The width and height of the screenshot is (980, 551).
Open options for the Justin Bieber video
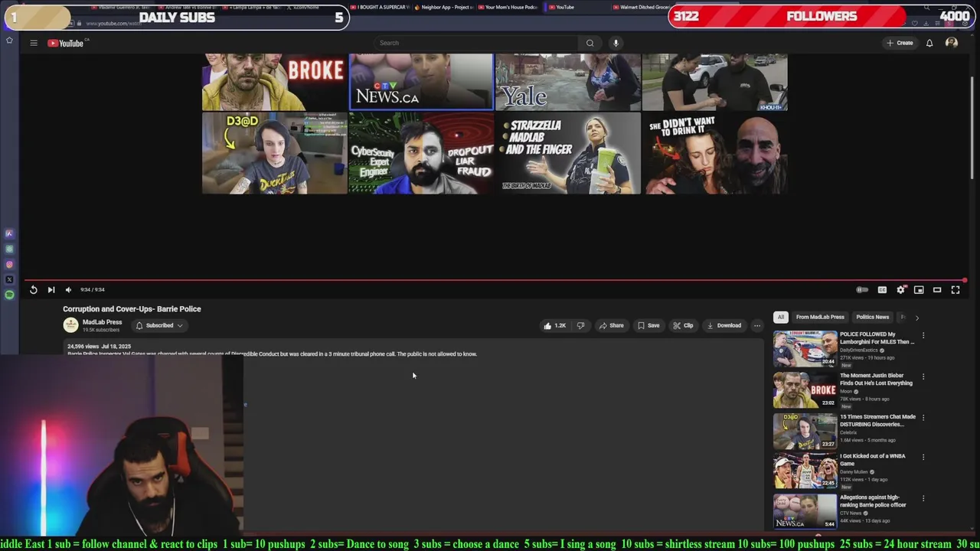click(x=923, y=377)
